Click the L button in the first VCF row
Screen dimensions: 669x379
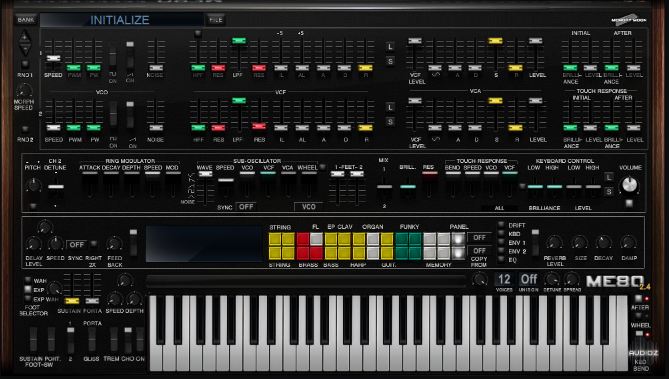click(x=390, y=47)
